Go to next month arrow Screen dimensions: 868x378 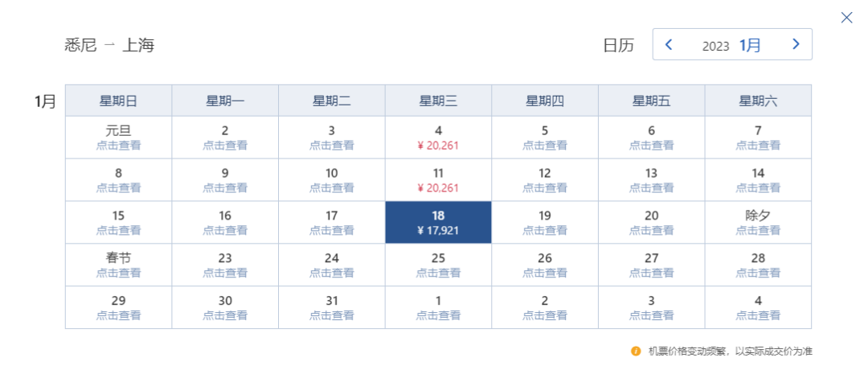pos(796,45)
